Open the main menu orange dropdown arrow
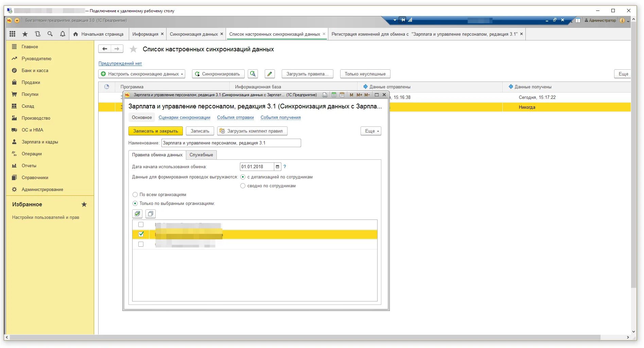Image resolution: width=644 pixels, height=348 pixels. pos(17,20)
